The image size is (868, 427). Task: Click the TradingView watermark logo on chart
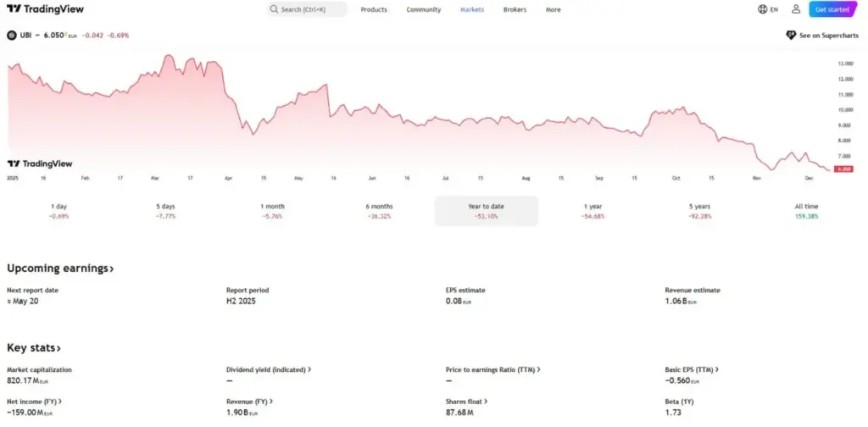pyautogui.click(x=40, y=164)
